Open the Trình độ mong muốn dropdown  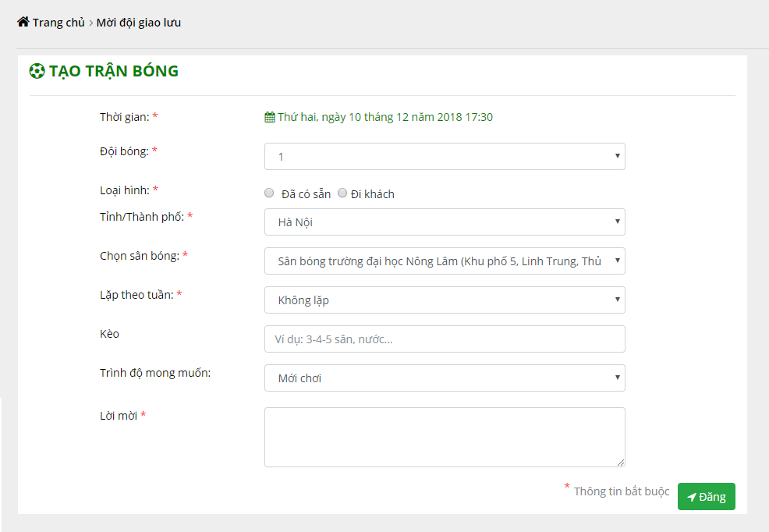pos(445,378)
